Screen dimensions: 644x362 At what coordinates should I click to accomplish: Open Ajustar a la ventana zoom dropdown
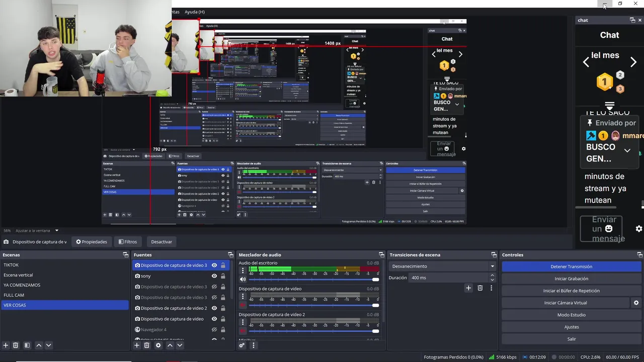pos(56,230)
